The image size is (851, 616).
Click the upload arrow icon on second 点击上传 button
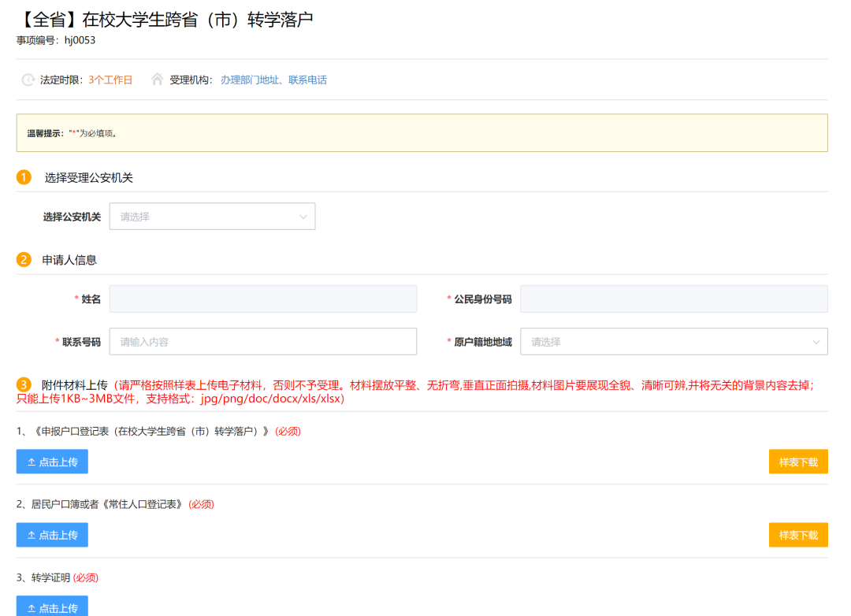point(33,535)
